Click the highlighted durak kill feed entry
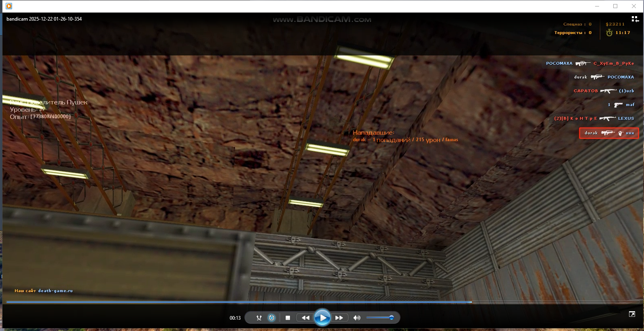This screenshot has width=644, height=331. [609, 133]
